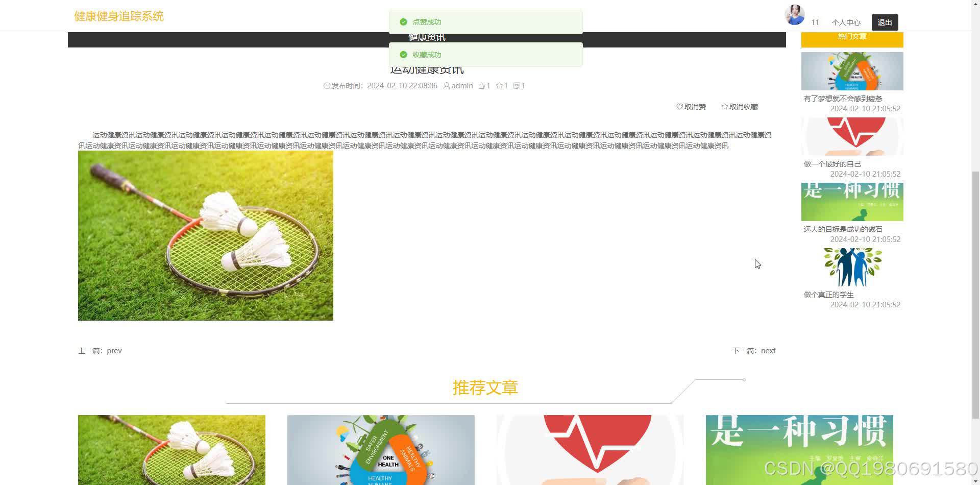Image resolution: width=980 pixels, height=485 pixels.
Task: Click the green check icon on 点赞成功 toast
Action: coord(403,22)
